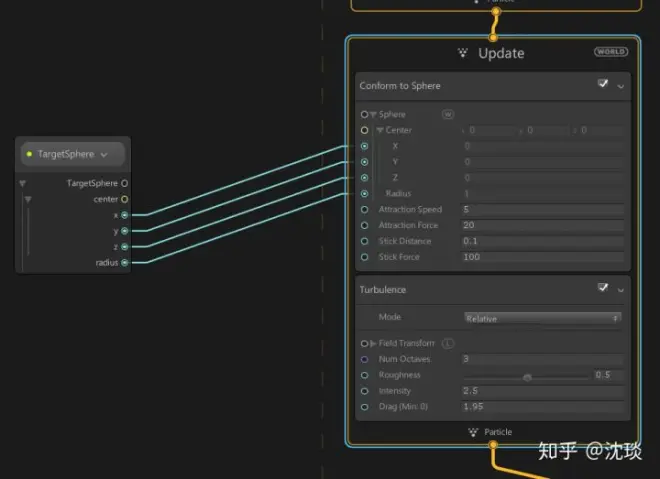This screenshot has width=660, height=479.
Task: Edit the Intensity value 2.5
Action: coord(542,391)
